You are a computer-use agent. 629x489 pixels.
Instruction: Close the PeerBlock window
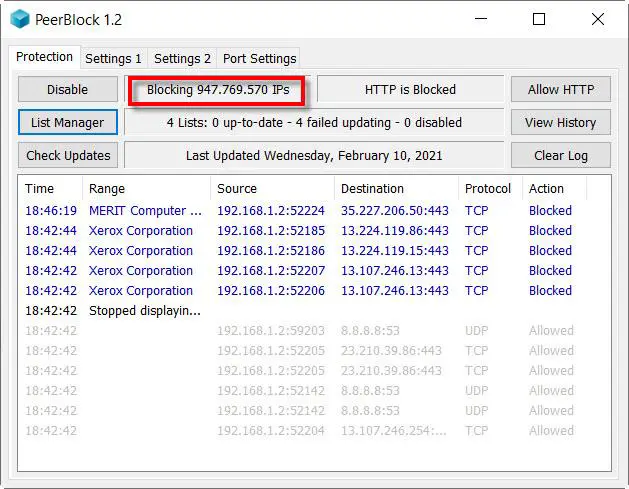[x=597, y=19]
